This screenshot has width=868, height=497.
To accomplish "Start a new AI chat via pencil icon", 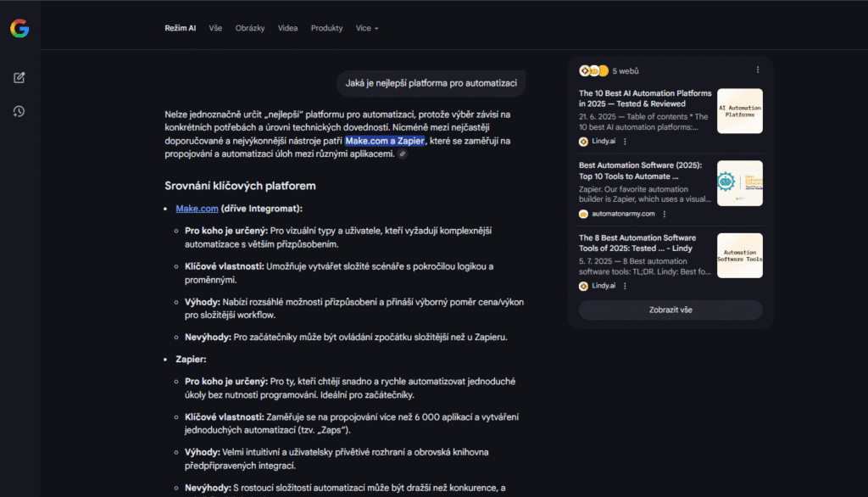I will [19, 78].
